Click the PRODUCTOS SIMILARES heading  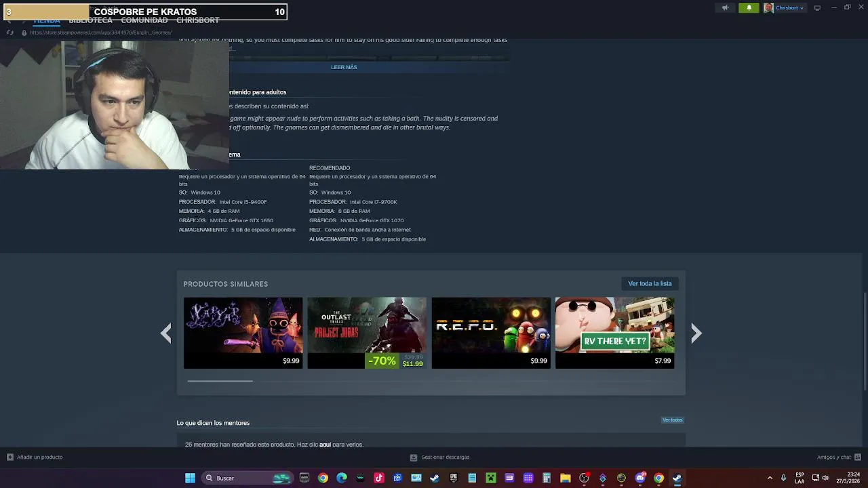[226, 284]
